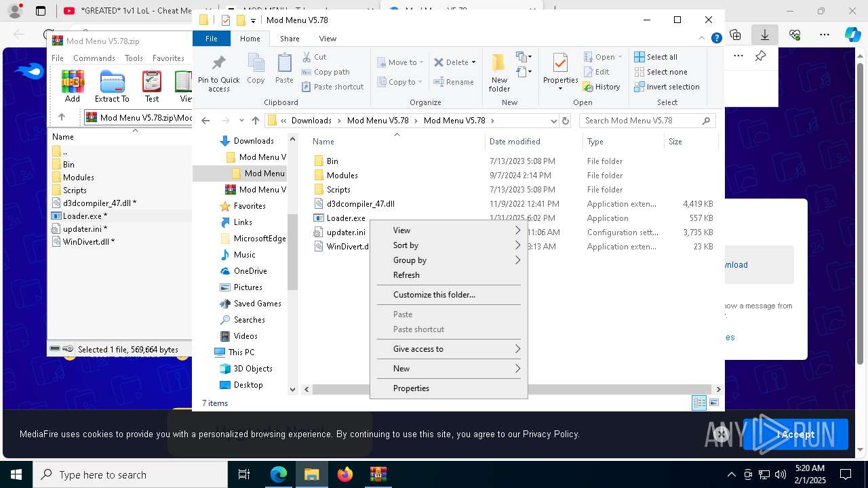Open file History from ribbon
The image size is (868, 488).
601,87
